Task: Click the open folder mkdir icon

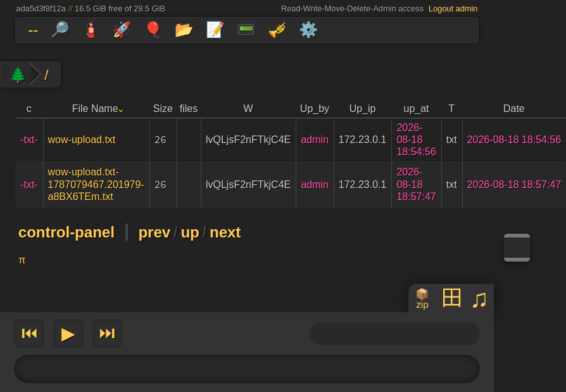Action: click(x=184, y=30)
